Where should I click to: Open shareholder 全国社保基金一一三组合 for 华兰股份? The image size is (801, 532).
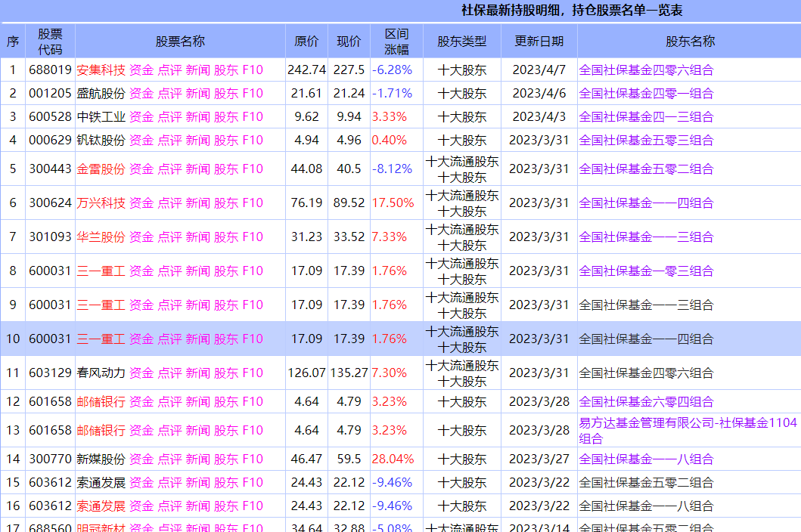[x=646, y=237]
